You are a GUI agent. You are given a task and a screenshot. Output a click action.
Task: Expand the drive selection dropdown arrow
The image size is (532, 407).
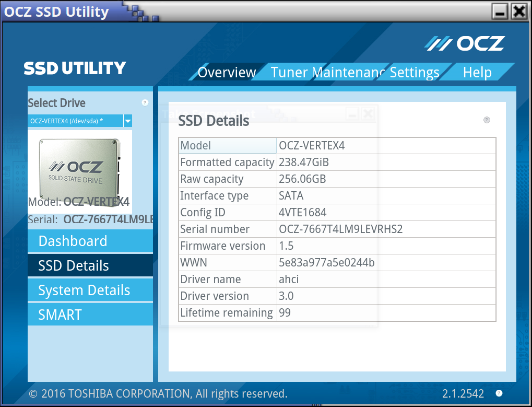(128, 121)
